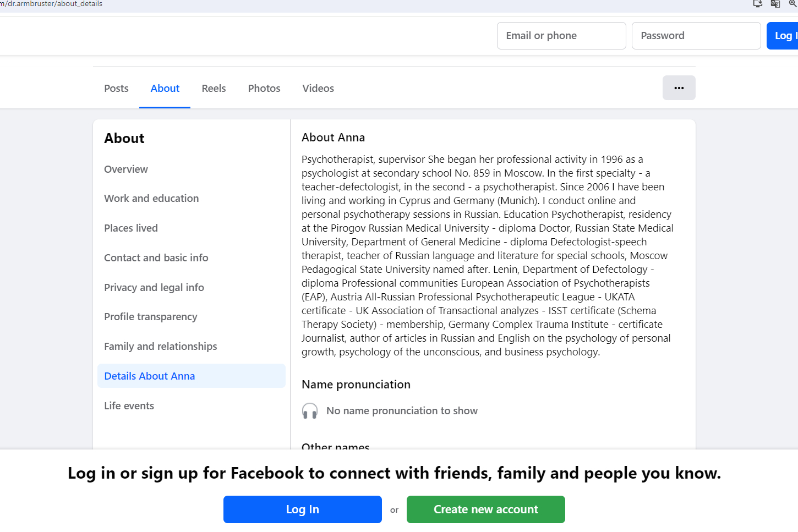Open the three-dots more options menu
The image size is (798, 532).
click(x=679, y=88)
